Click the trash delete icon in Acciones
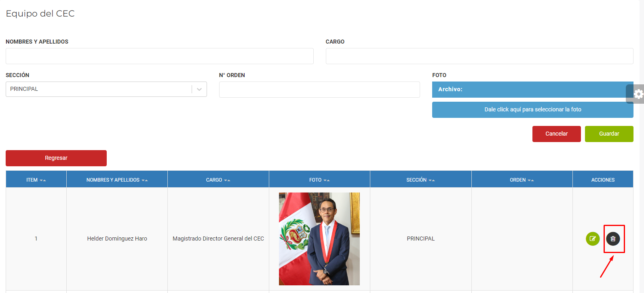 pos(613,239)
